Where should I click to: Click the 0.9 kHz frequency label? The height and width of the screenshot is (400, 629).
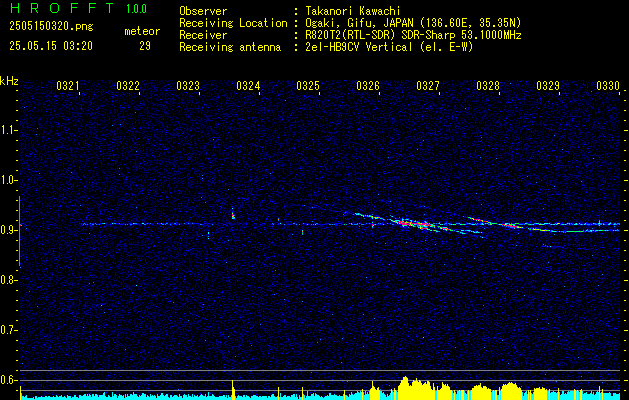point(9,230)
